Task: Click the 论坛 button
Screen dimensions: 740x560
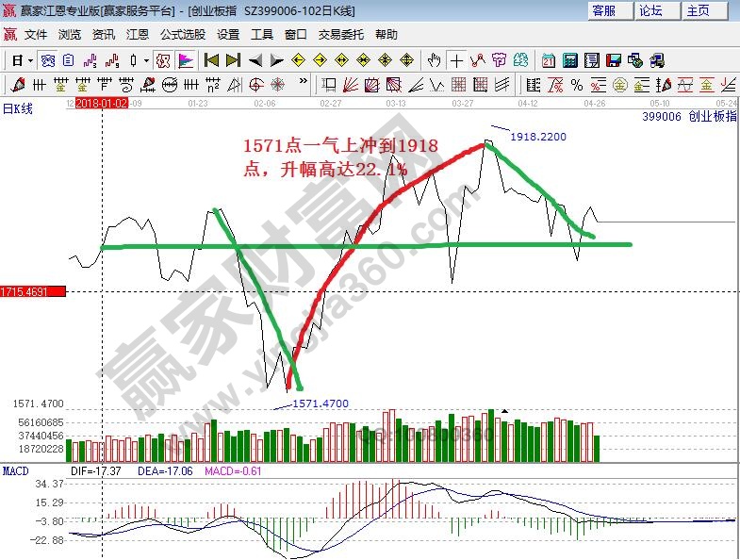Action: (650, 10)
